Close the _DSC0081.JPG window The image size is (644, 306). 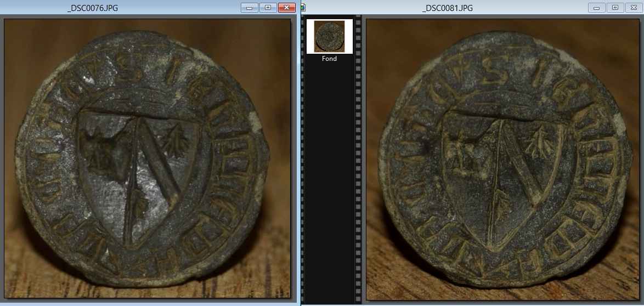633,8
